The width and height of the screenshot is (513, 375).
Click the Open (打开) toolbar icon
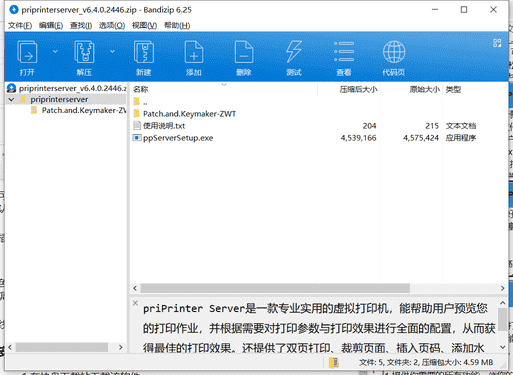point(27,52)
